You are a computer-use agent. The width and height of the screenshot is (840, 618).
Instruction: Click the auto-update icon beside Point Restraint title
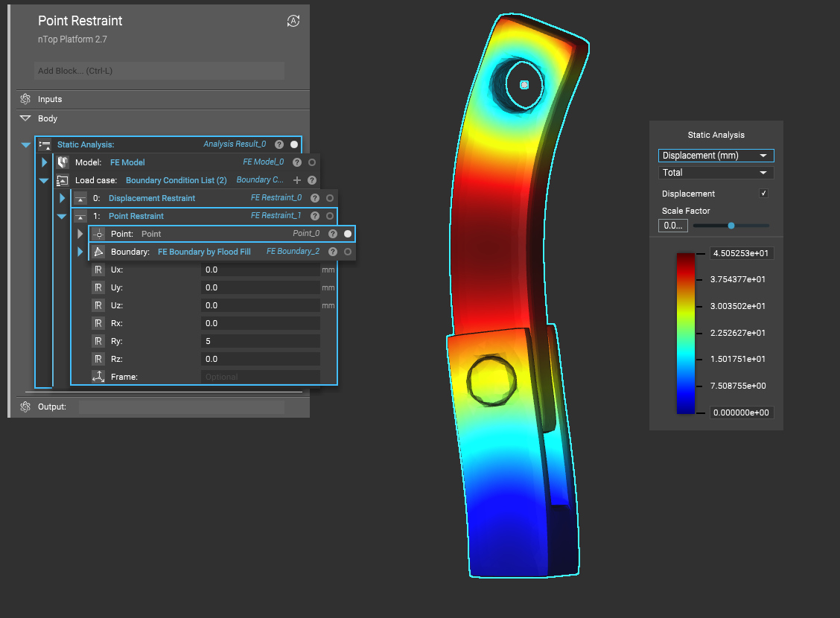(x=293, y=21)
